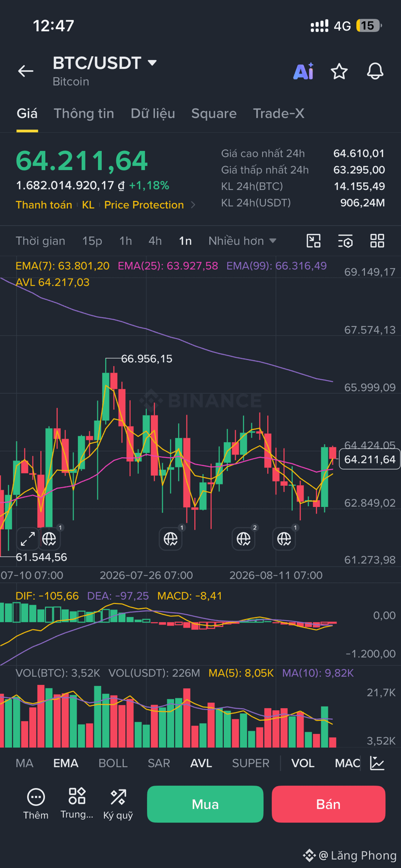The width and height of the screenshot is (401, 868).
Task: Open the AI assistant icon
Action: pyautogui.click(x=304, y=71)
